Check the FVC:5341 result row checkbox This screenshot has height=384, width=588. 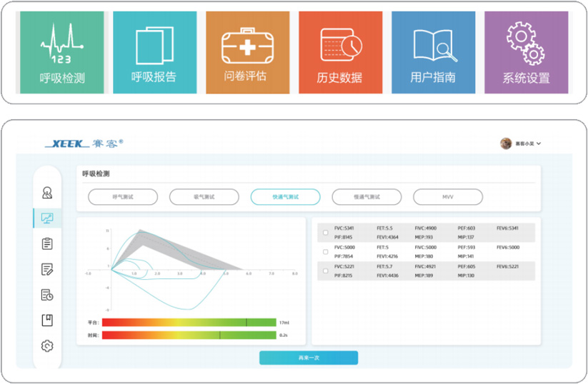tap(326, 233)
